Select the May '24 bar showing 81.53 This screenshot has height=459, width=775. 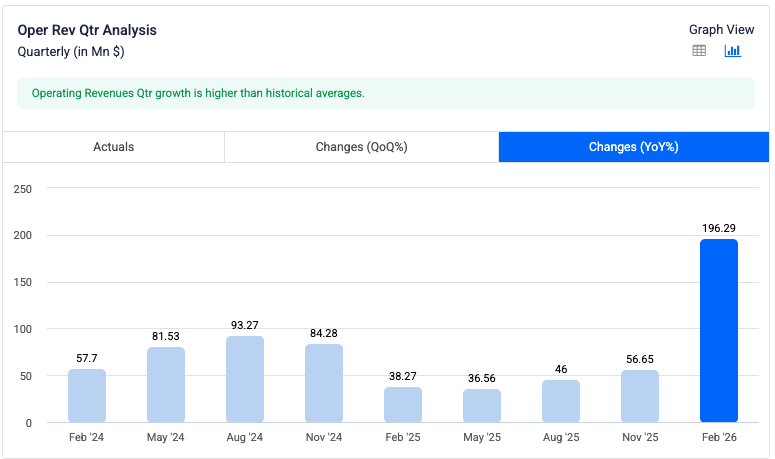(x=166, y=384)
